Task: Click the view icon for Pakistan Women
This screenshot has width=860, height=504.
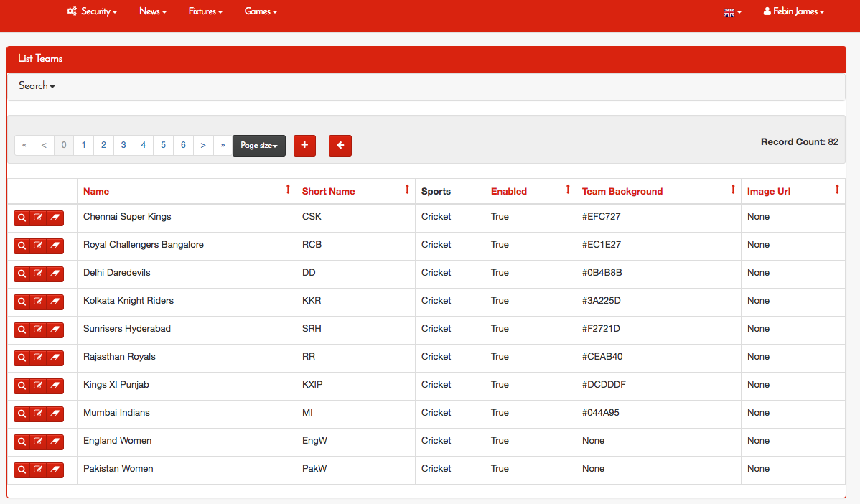Action: tap(22, 470)
